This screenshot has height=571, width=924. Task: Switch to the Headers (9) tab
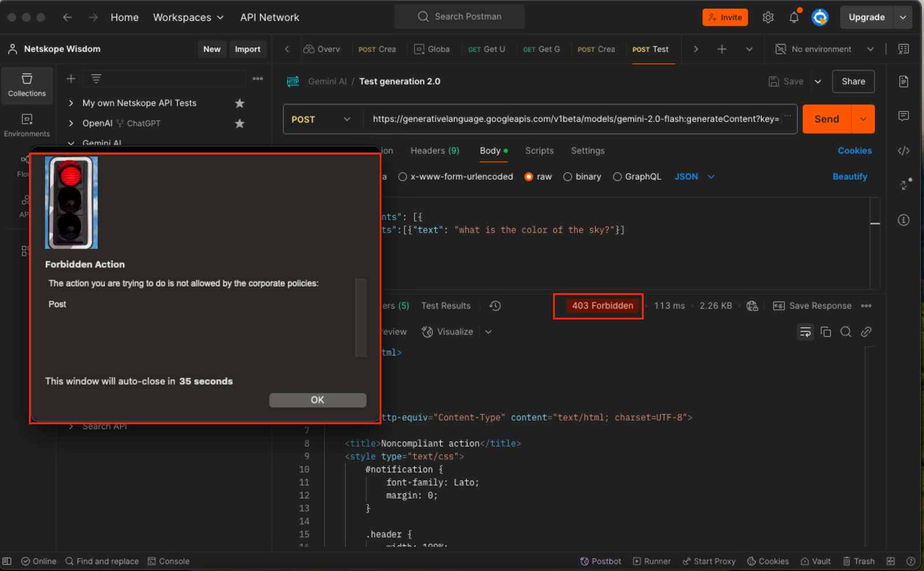[435, 151]
